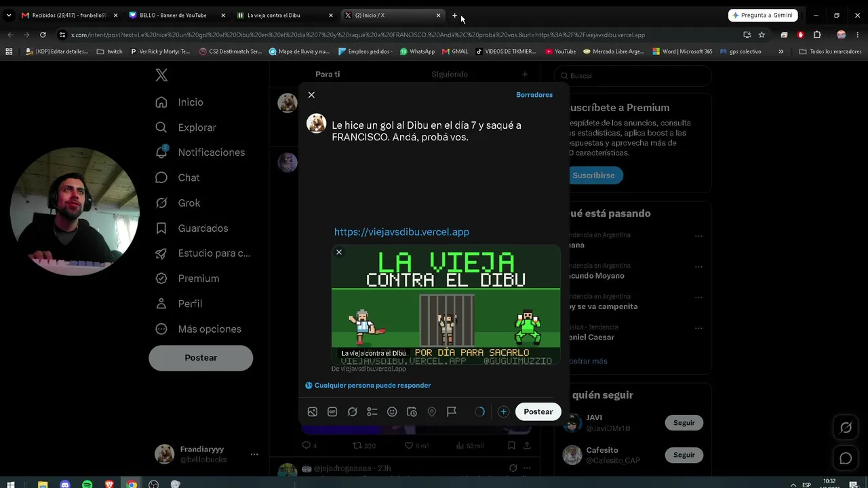Switch to La vieja contra el Dibu tab
This screenshot has height=488, width=868.
point(284,15)
